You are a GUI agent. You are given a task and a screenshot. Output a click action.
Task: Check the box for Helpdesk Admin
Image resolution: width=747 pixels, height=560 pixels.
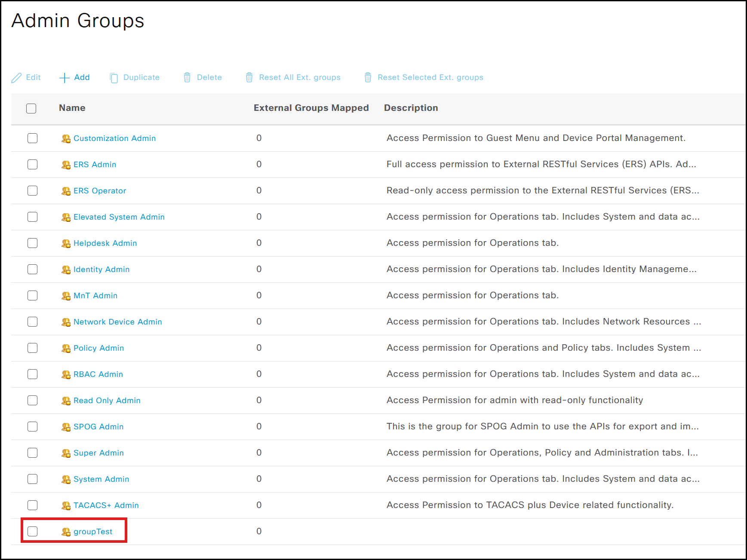(33, 243)
